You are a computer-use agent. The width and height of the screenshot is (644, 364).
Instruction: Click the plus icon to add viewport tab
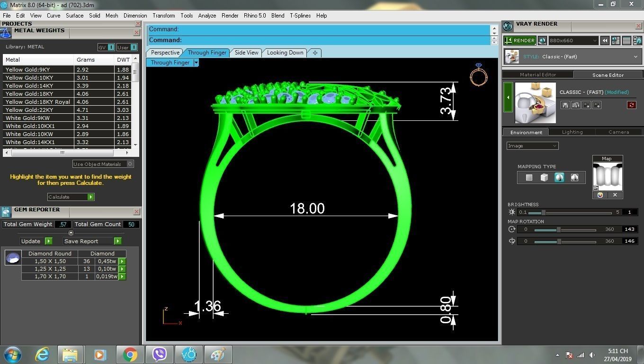pyautogui.click(x=314, y=53)
